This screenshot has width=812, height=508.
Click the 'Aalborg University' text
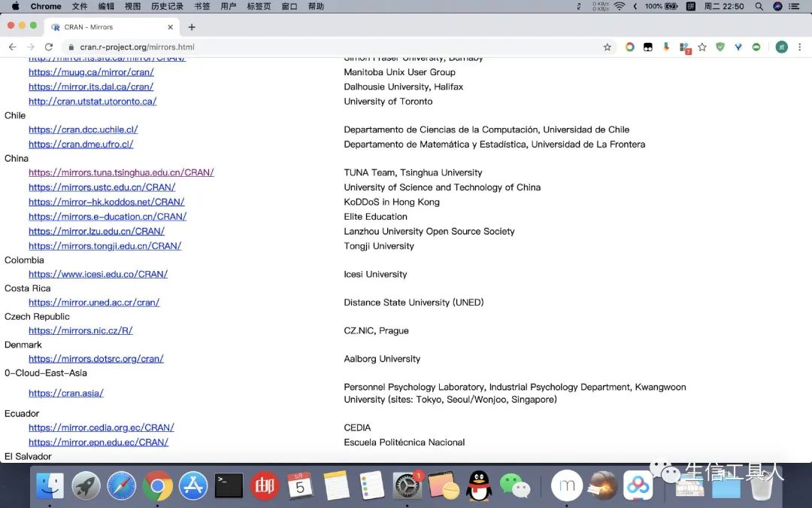tap(382, 359)
